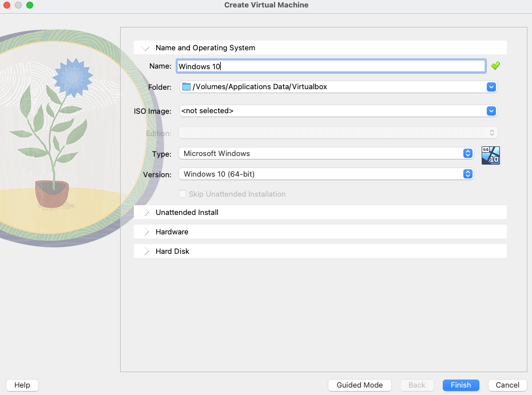Screen dimensions: 532x395
Task: Click the Cancel button
Action: 507,385
